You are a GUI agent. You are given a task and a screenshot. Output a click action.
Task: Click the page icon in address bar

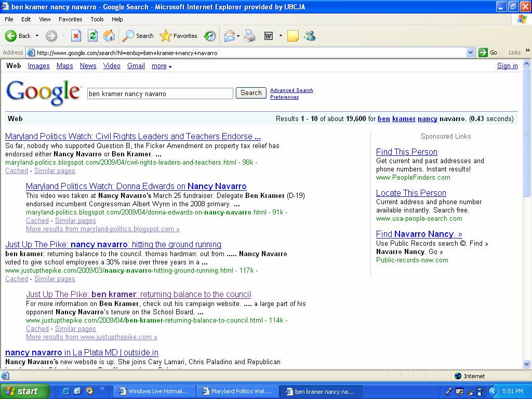(31, 52)
